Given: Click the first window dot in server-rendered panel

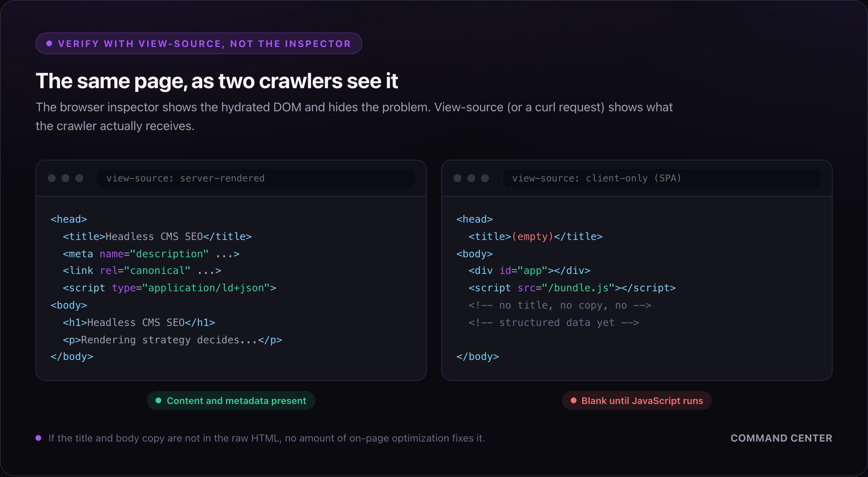Looking at the screenshot, I should [52, 178].
